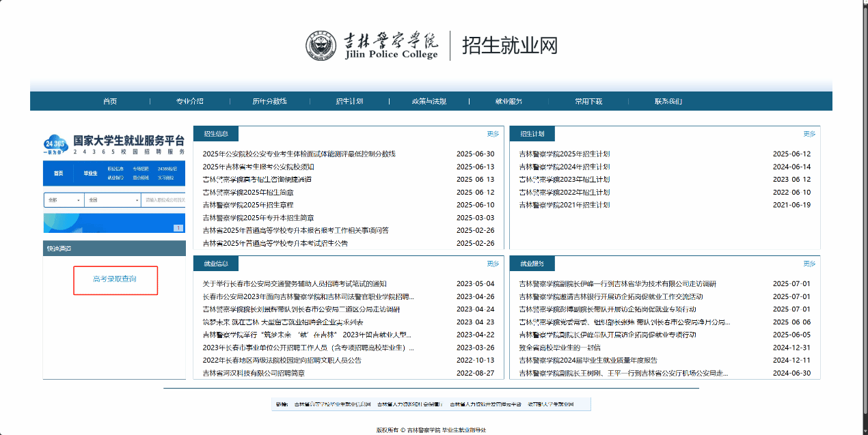Click the Jilin Police College emblem logo
Screen dimensions: 868x435
click(x=321, y=46)
